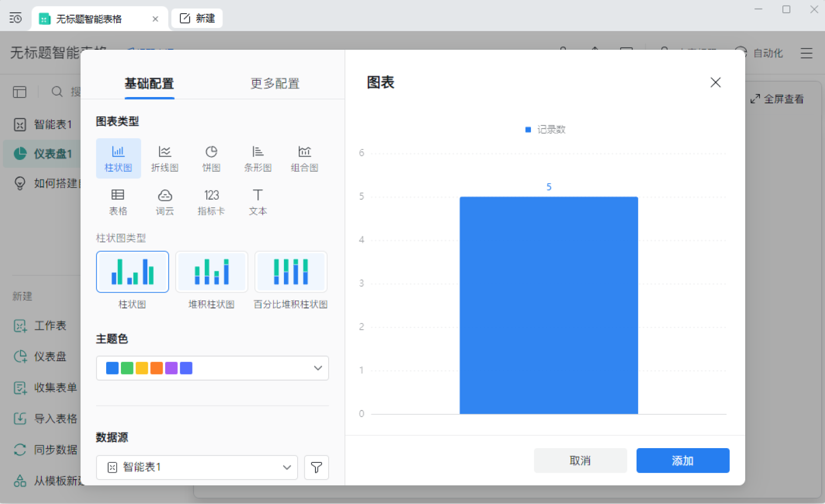The image size is (825, 504).
Task: Open the 数据源 智能表1 dropdown
Action: tap(197, 467)
